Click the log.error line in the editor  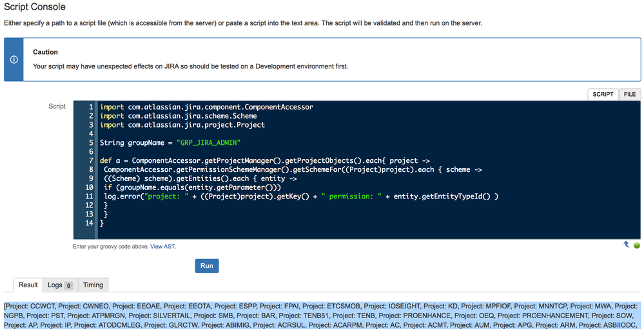coord(301,196)
